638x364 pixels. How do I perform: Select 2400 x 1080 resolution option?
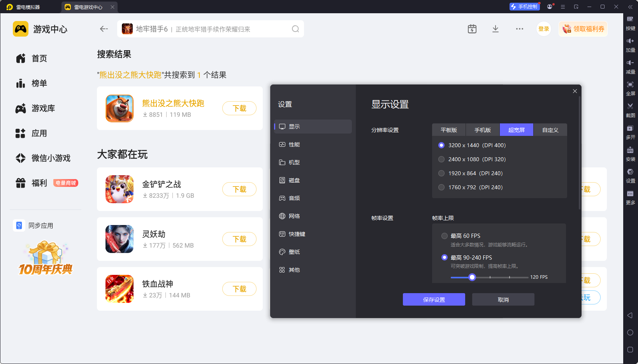tap(441, 159)
